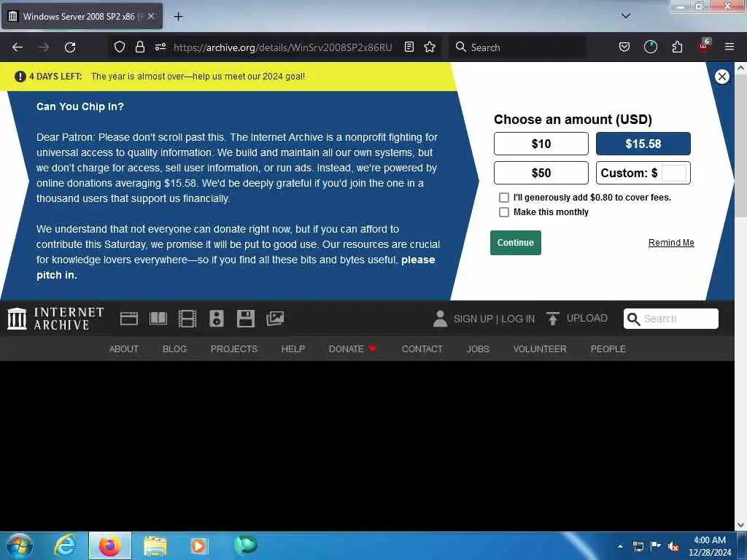Click LOG IN link
Screen dimensions: 747x560
518,319
